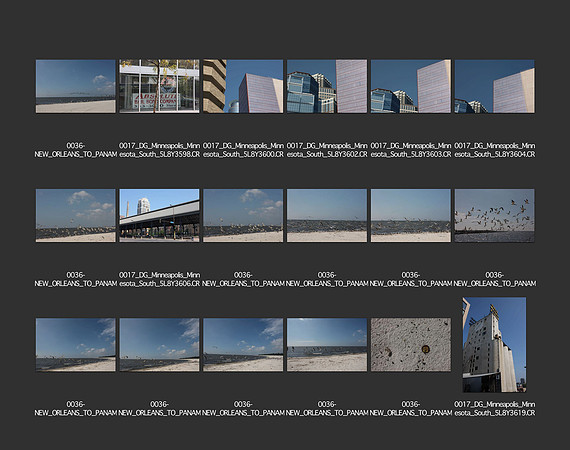
Task: Click the 0036 label under the sand close-up
Action: pos(411,408)
